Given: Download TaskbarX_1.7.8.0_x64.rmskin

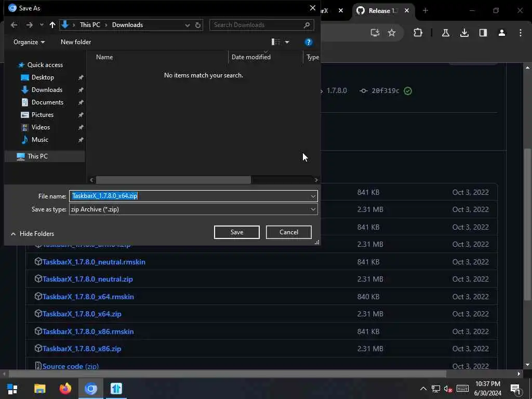Looking at the screenshot, I should click(x=88, y=297).
